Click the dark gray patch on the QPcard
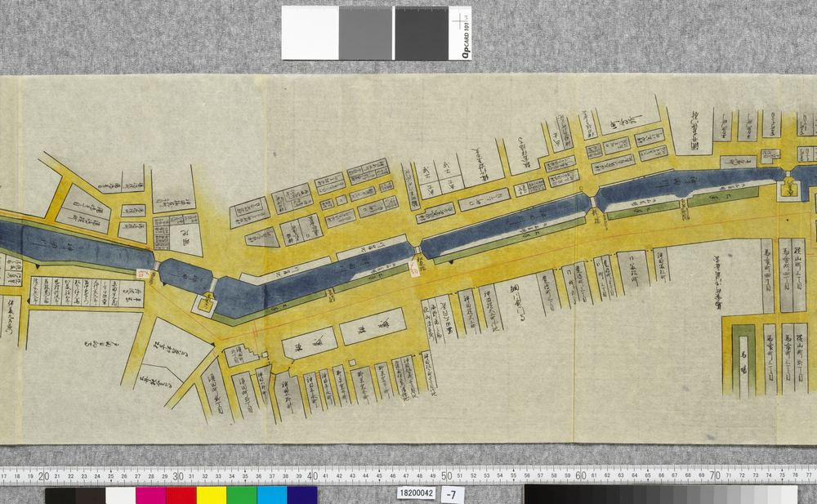 point(422,33)
